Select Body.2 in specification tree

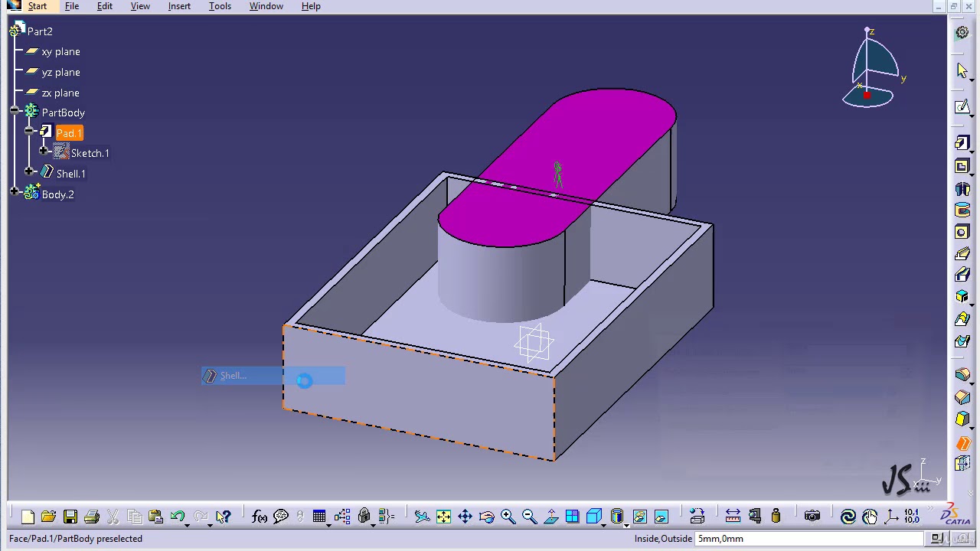[57, 194]
